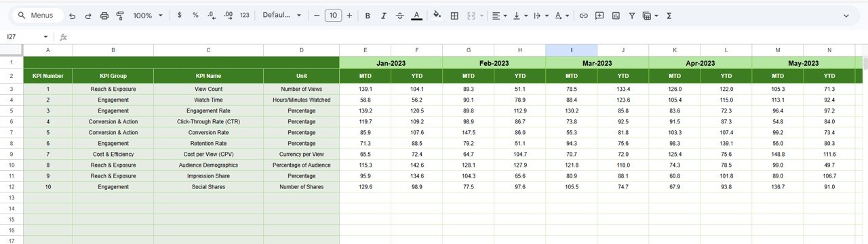This screenshot has width=868, height=244.
Task: Activate the paint format tool
Action: [120, 15]
